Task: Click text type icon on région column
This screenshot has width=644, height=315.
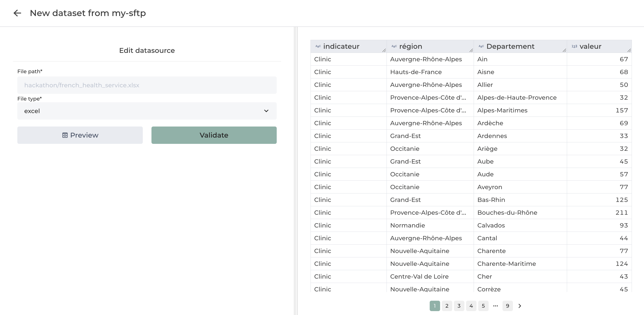Action: click(394, 46)
